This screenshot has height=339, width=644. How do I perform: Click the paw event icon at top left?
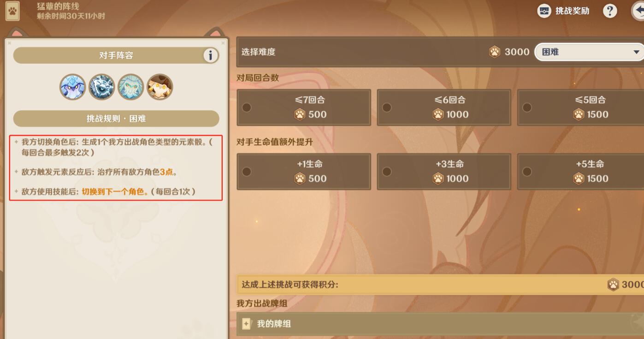[x=13, y=12]
